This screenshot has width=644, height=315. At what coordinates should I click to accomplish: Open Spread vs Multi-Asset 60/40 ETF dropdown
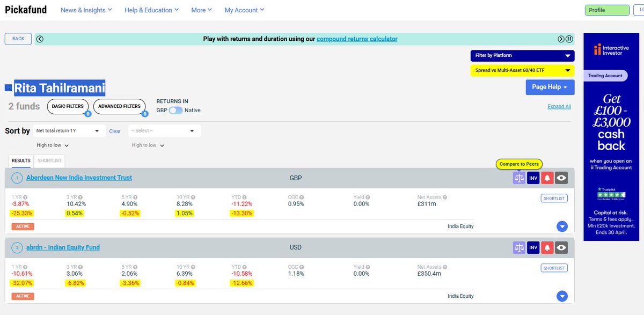click(x=522, y=70)
